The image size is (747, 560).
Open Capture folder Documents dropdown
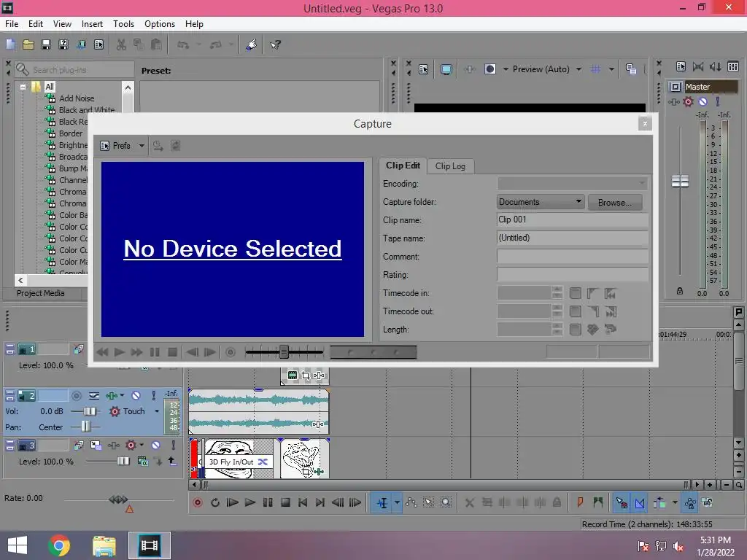tap(541, 202)
